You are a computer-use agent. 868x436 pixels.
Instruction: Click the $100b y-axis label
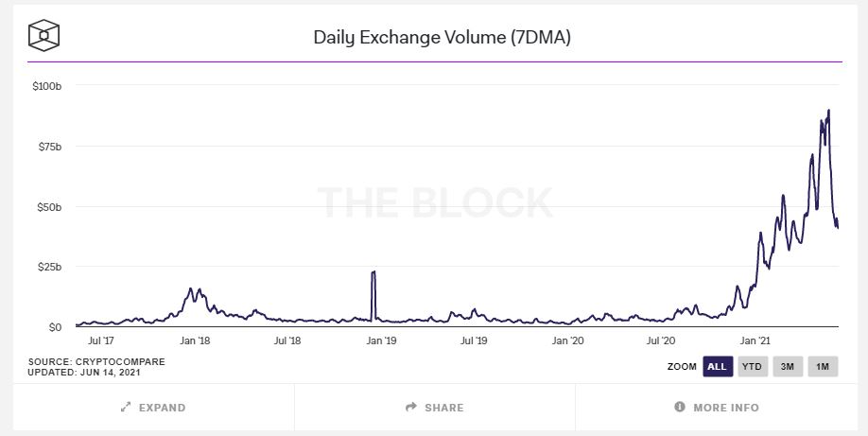(x=47, y=86)
